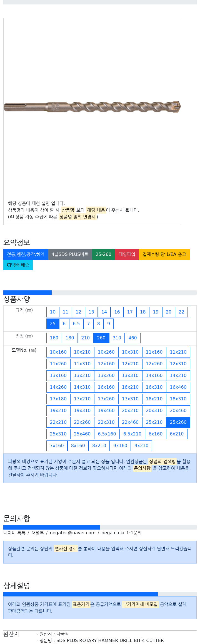The height and width of the screenshot is (644, 200).
Task: Open model 25x460
Action: (82, 434)
